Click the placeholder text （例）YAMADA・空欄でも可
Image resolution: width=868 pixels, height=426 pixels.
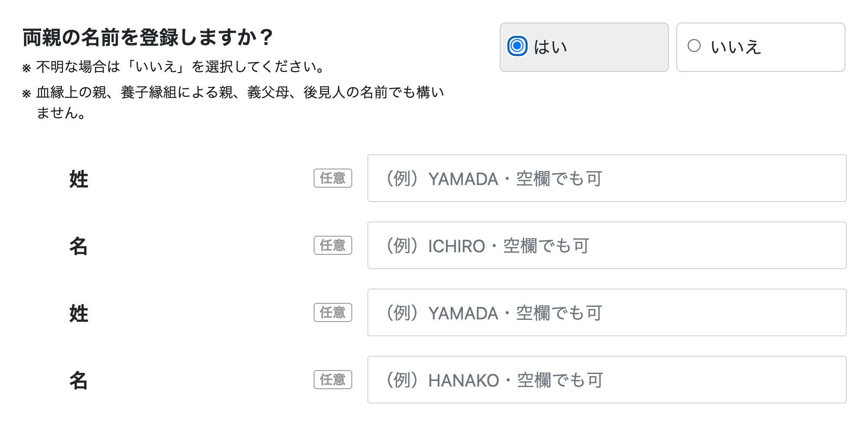click(492, 178)
